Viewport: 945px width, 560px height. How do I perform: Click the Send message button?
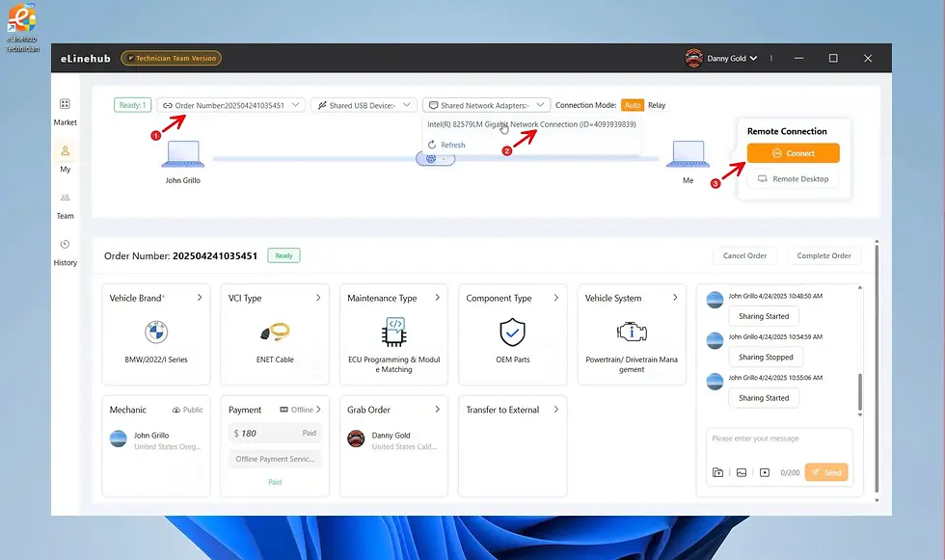coord(826,472)
